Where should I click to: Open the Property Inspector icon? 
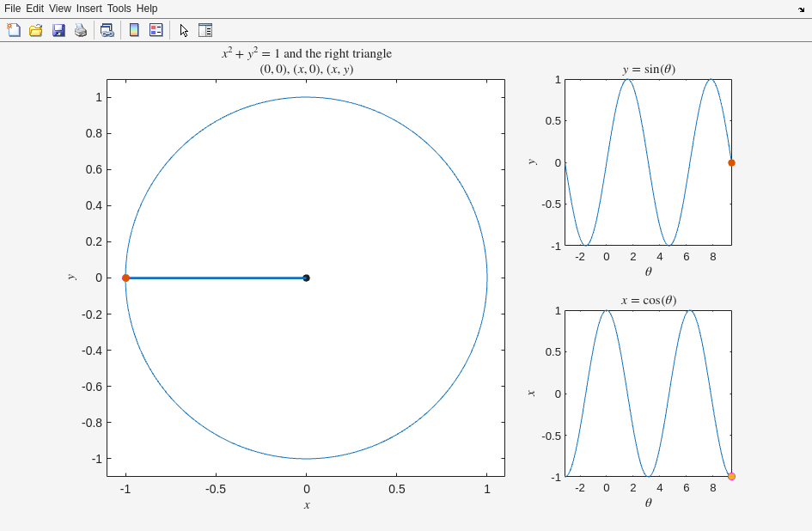(205, 30)
